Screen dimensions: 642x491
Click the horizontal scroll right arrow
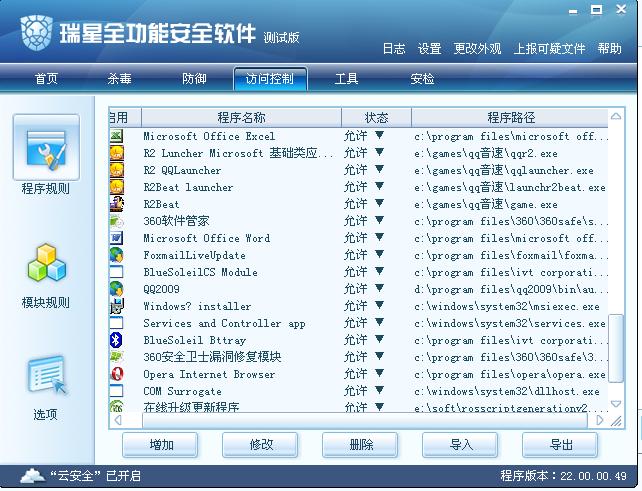click(599, 420)
